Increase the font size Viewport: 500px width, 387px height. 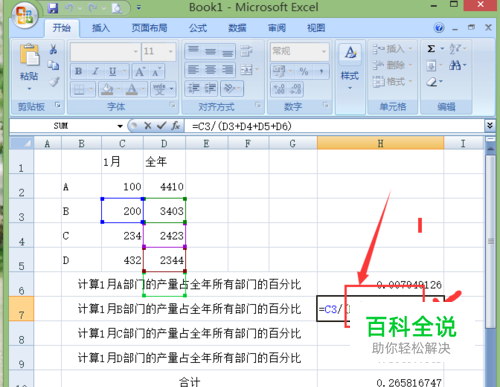pos(140,71)
